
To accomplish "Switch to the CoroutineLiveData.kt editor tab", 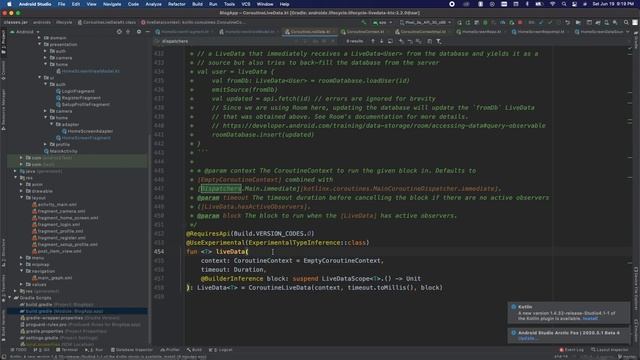I will tap(310, 31).
